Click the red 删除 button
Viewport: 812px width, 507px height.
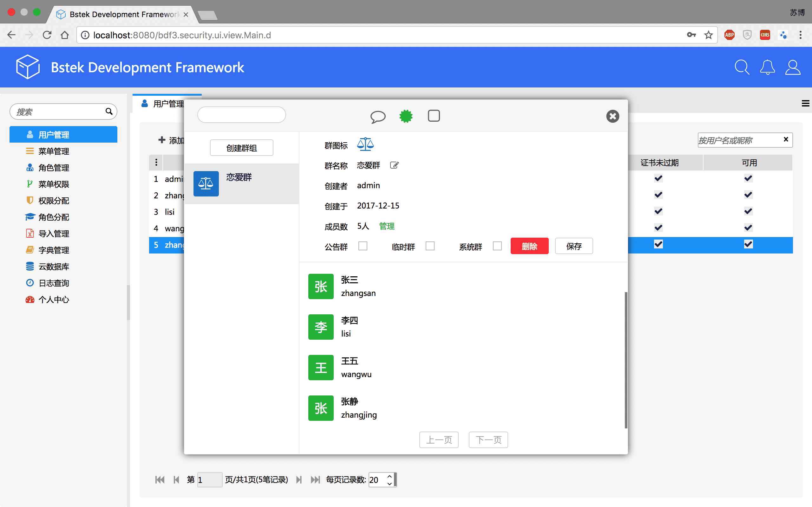[529, 246]
